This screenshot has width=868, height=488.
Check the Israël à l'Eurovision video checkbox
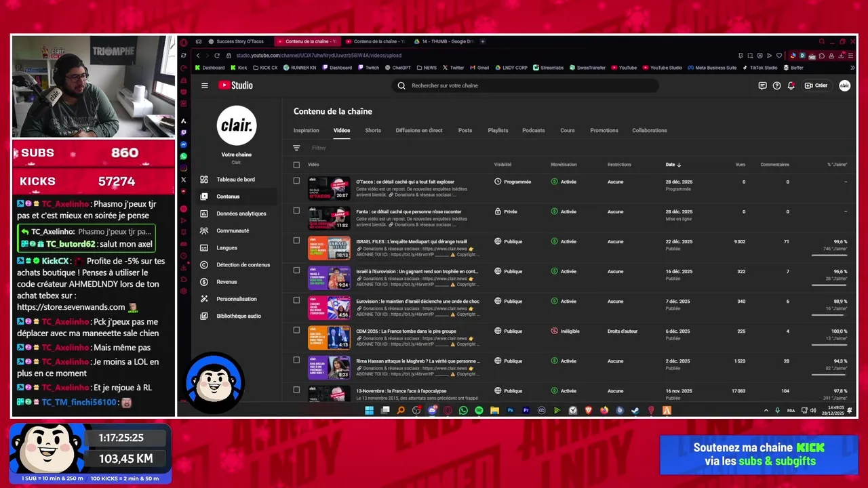pyautogui.click(x=296, y=270)
